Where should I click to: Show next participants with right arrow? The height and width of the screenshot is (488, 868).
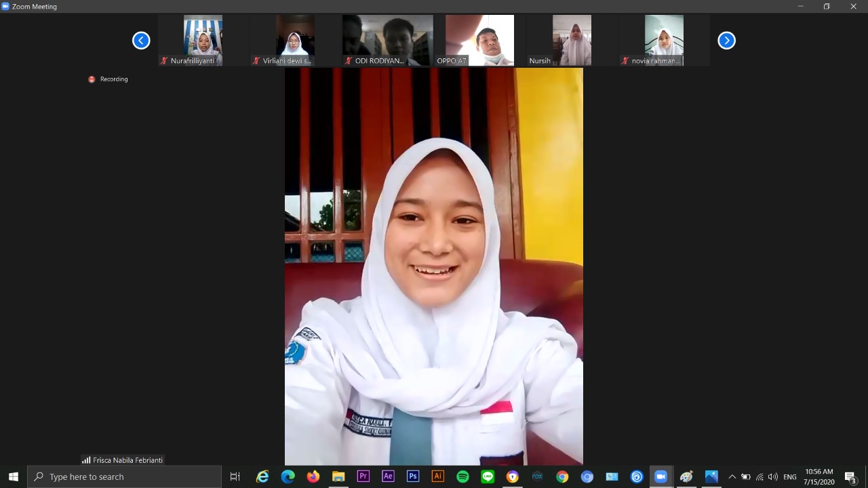pos(726,41)
